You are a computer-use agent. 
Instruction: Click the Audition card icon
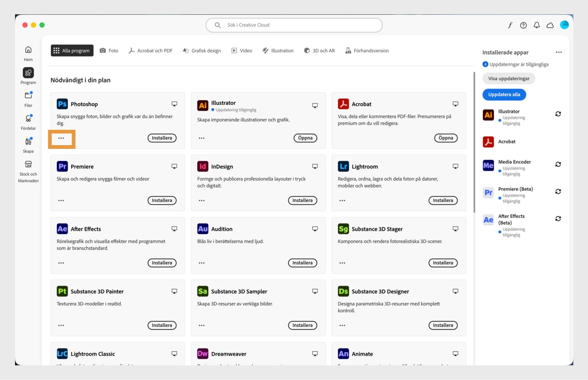tap(203, 229)
